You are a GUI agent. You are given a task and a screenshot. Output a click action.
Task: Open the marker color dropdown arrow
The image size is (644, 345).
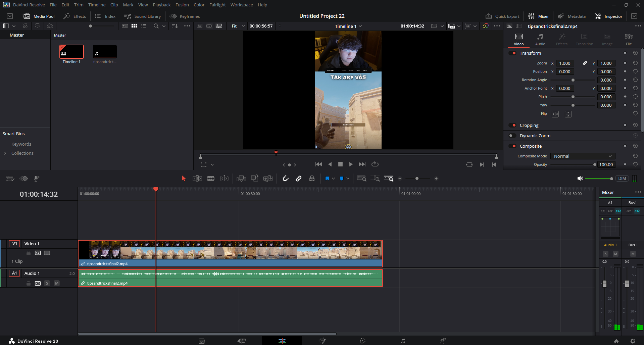pos(348,179)
